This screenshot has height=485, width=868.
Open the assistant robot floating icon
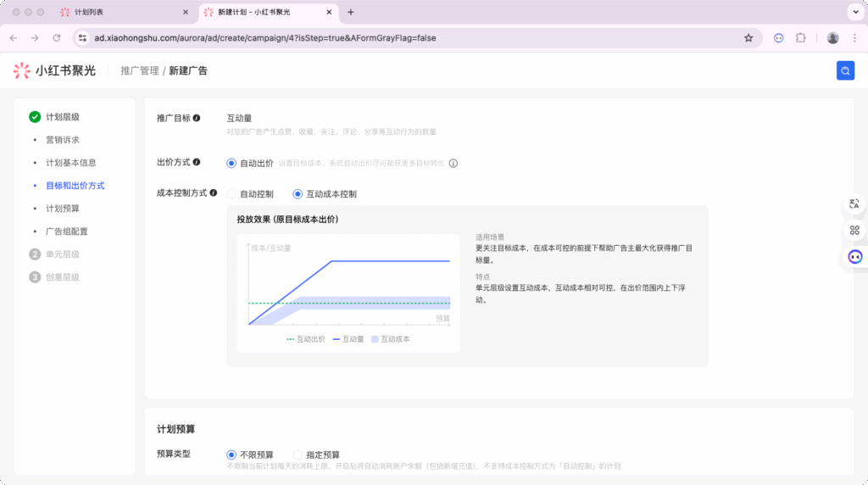coord(854,257)
